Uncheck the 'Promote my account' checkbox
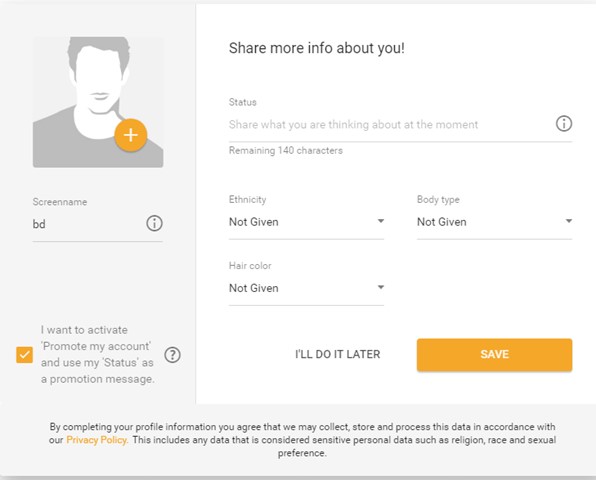Image resolution: width=596 pixels, height=480 pixels. [x=24, y=355]
